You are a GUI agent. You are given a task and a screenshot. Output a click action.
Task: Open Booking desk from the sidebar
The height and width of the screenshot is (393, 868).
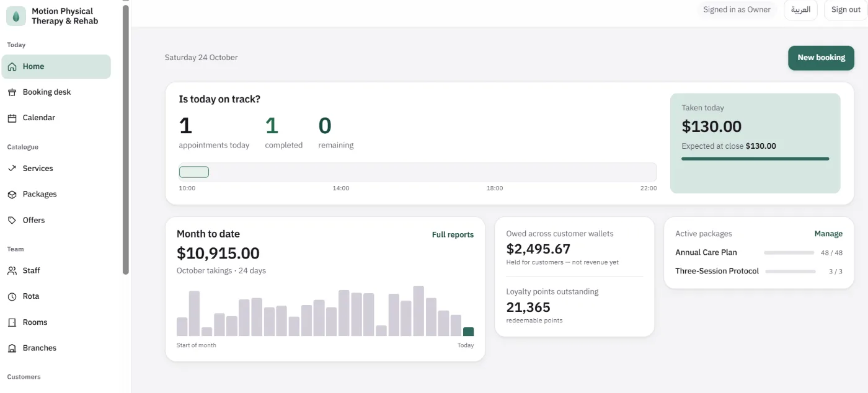pos(56,92)
